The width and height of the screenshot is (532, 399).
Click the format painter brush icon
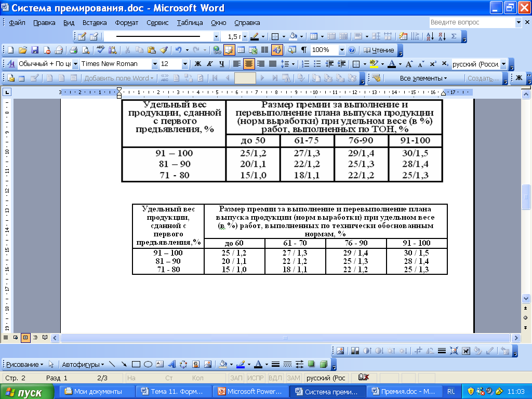pos(164,50)
